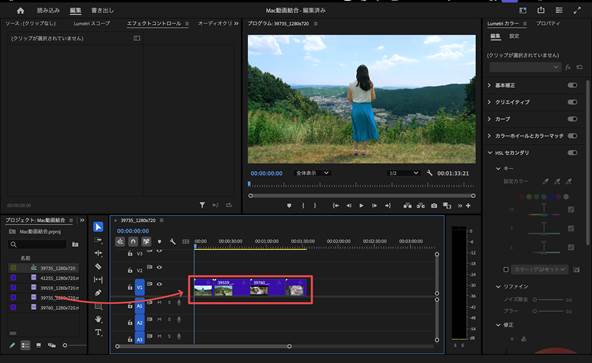Select the Slip tool

pos(98,280)
